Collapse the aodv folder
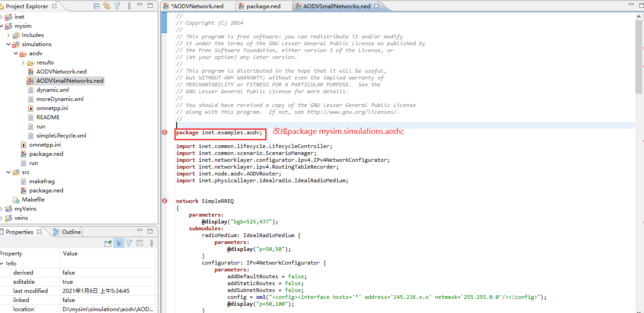 tap(16, 53)
